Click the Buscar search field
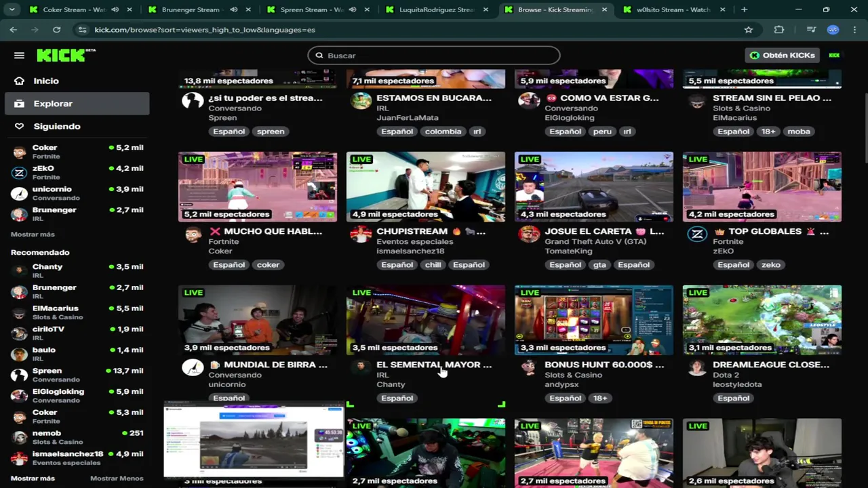 coord(434,56)
